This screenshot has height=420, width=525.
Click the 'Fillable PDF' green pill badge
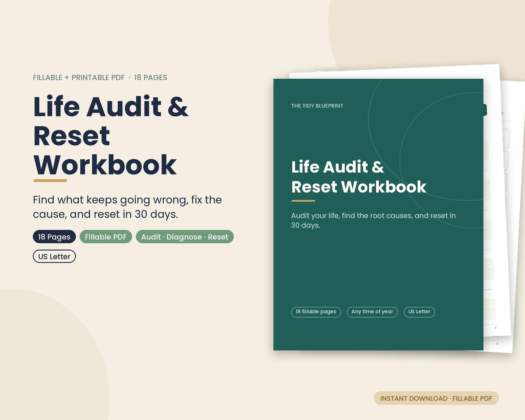click(106, 237)
